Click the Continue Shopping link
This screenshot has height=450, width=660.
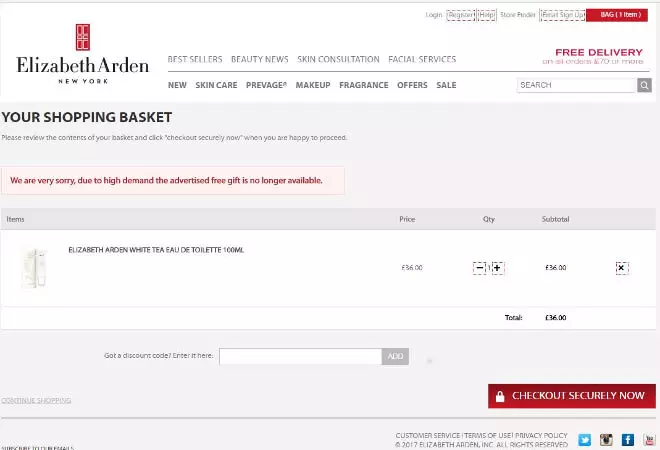coord(36,400)
